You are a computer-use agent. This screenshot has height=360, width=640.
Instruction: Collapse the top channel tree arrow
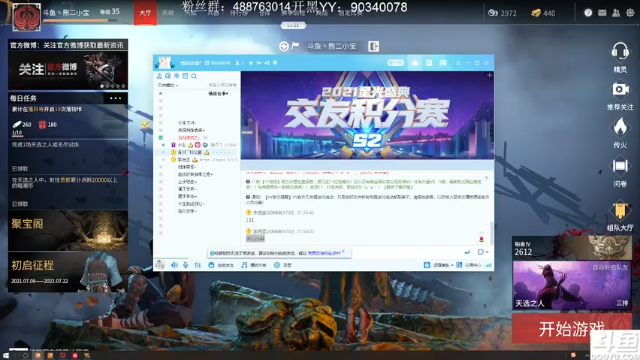160,93
